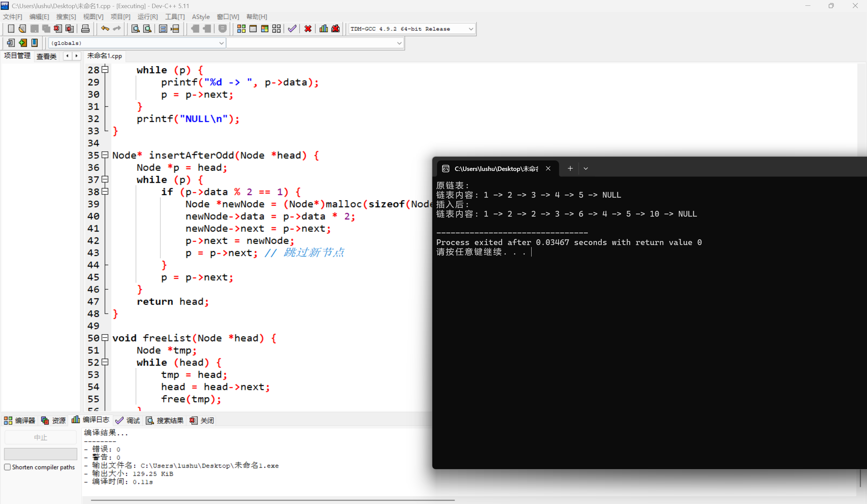Viewport: 867px width, 504px height.
Task: Click the profile analysis bar chart icon
Action: 324,29
